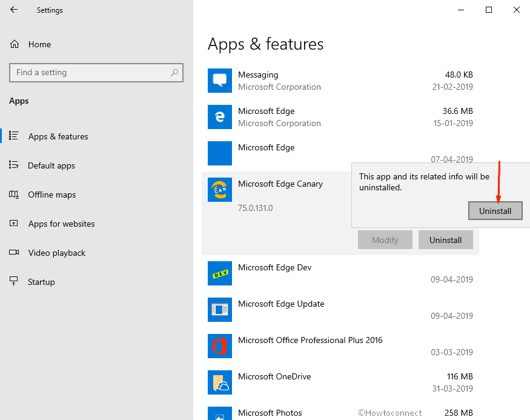Click the Offline maps sidebar icon
This screenshot has width=530, height=420.
(13, 194)
